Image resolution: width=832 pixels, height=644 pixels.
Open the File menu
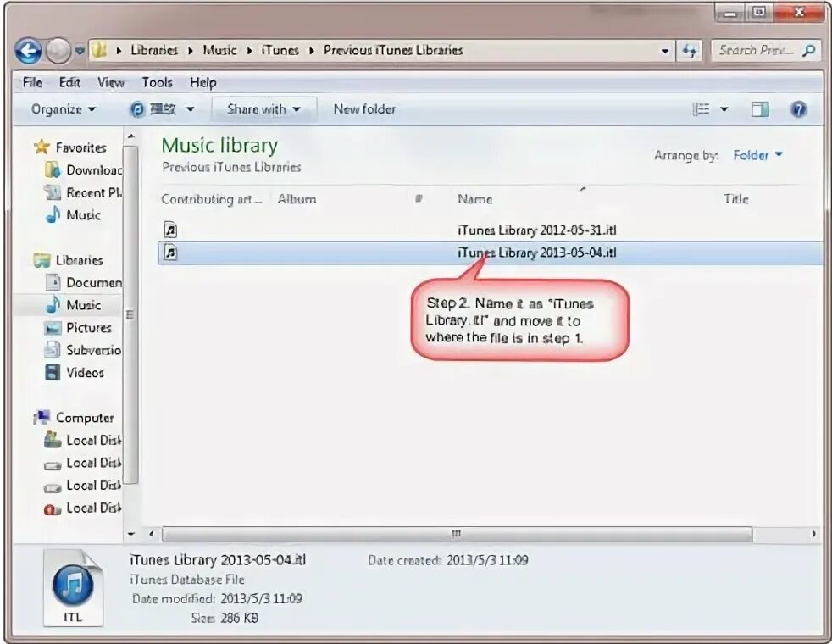pyautogui.click(x=32, y=82)
